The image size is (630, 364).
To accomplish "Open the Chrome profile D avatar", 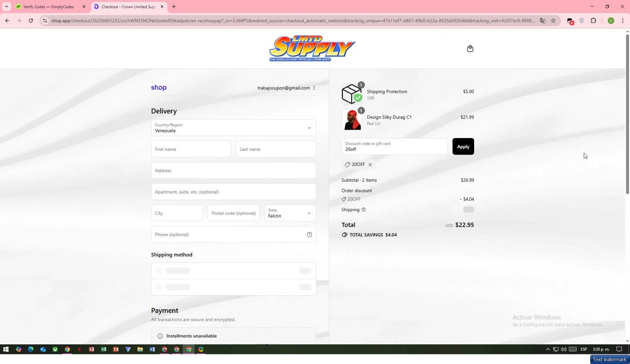I will pos(611,21).
